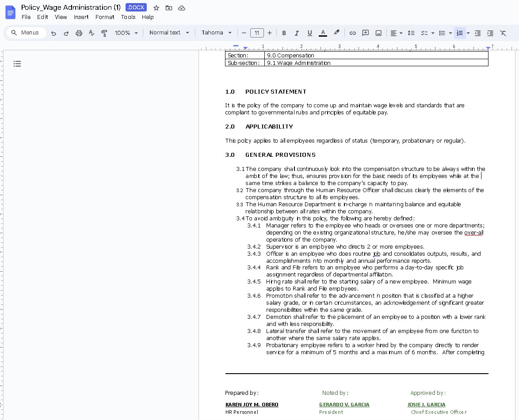This screenshot has width=519, height=420.
Task: Expand bulleted list options arrow
Action: [450, 33]
